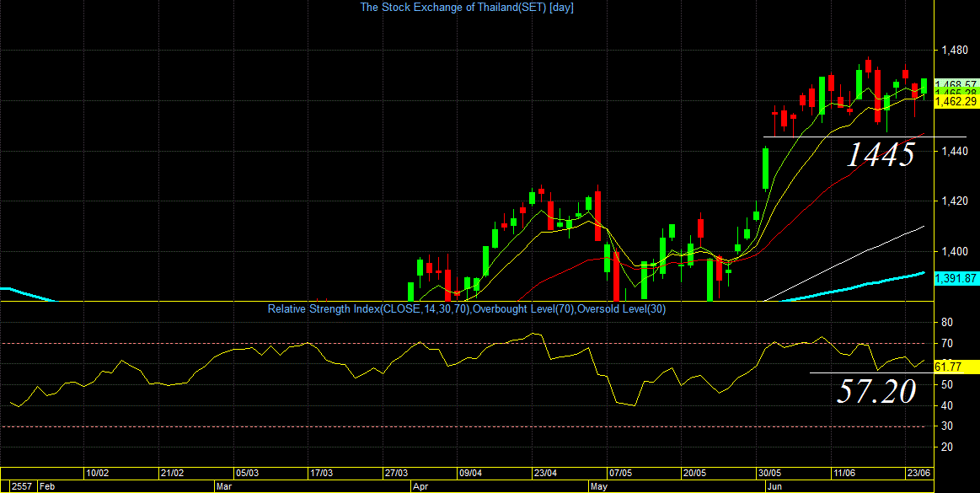
Task: Select the 05/03 date label
Action: point(247,473)
